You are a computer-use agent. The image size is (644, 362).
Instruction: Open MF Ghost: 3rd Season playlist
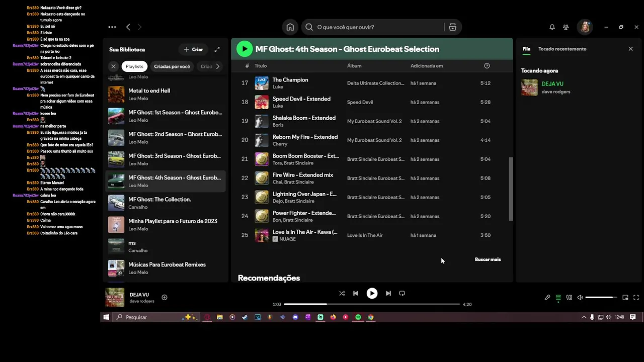coord(166,159)
